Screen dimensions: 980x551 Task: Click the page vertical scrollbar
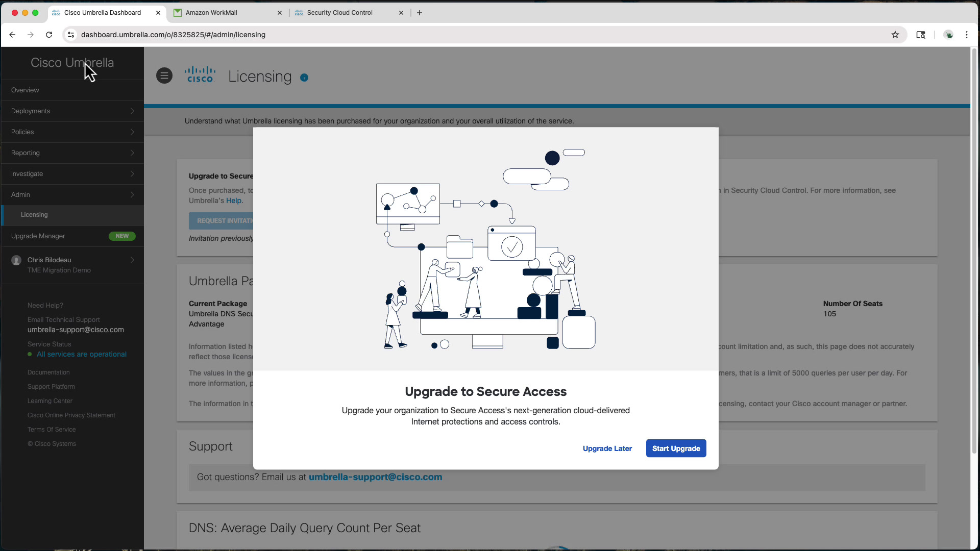pos(974,250)
